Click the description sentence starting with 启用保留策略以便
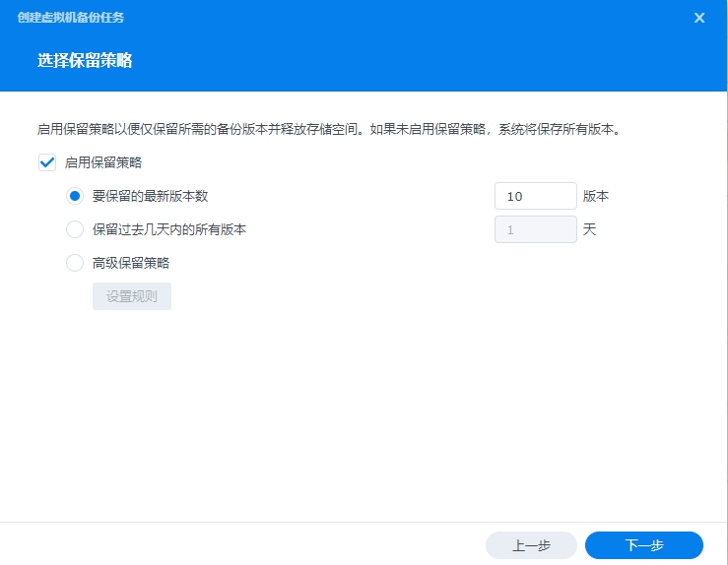Viewport: 728px width, 565px height. [197, 129]
